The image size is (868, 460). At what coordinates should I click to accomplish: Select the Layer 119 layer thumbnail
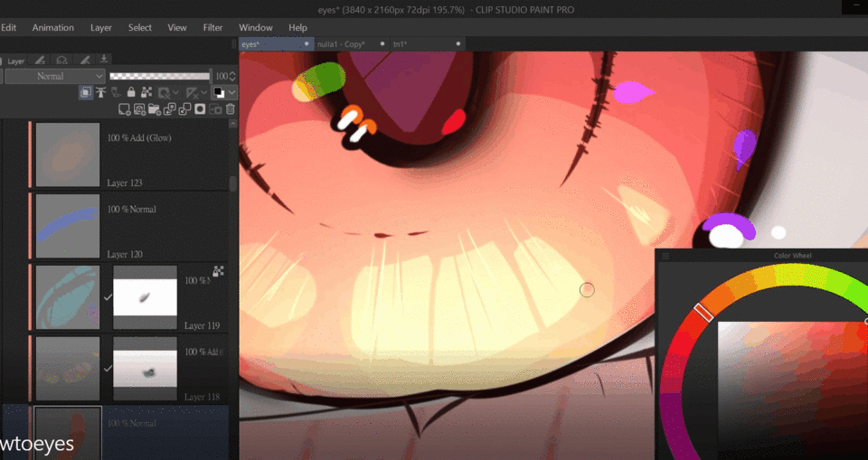[x=68, y=297]
